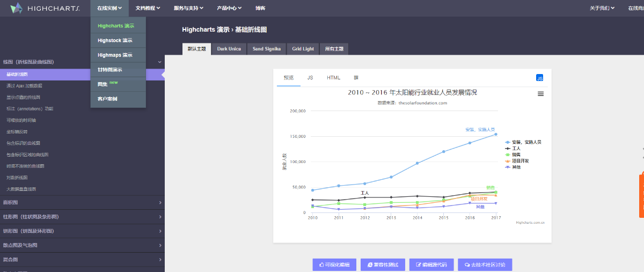Viewport: 644px width, 272px height.
Task: Expand the 面积图 sidebar section
Action: pyautogui.click(x=82, y=203)
